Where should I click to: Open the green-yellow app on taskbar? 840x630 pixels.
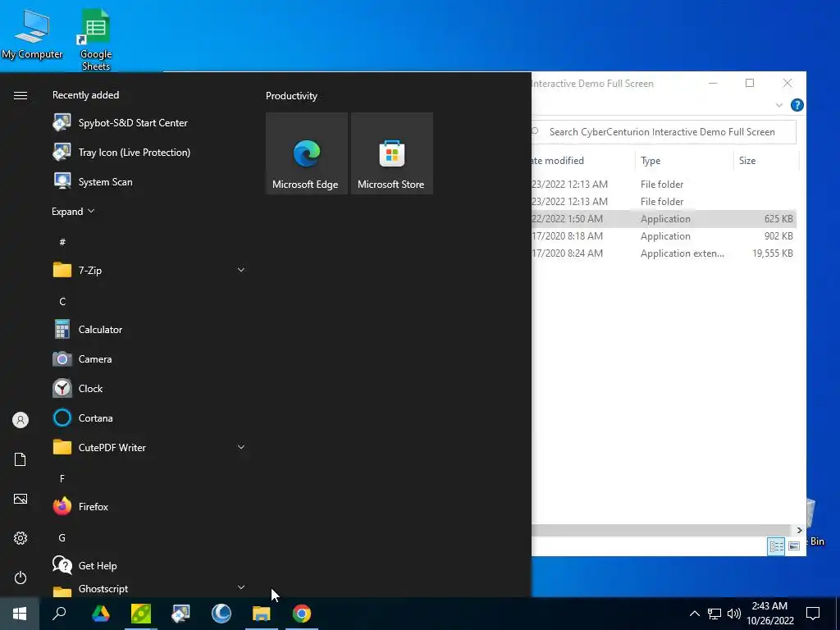click(141, 614)
